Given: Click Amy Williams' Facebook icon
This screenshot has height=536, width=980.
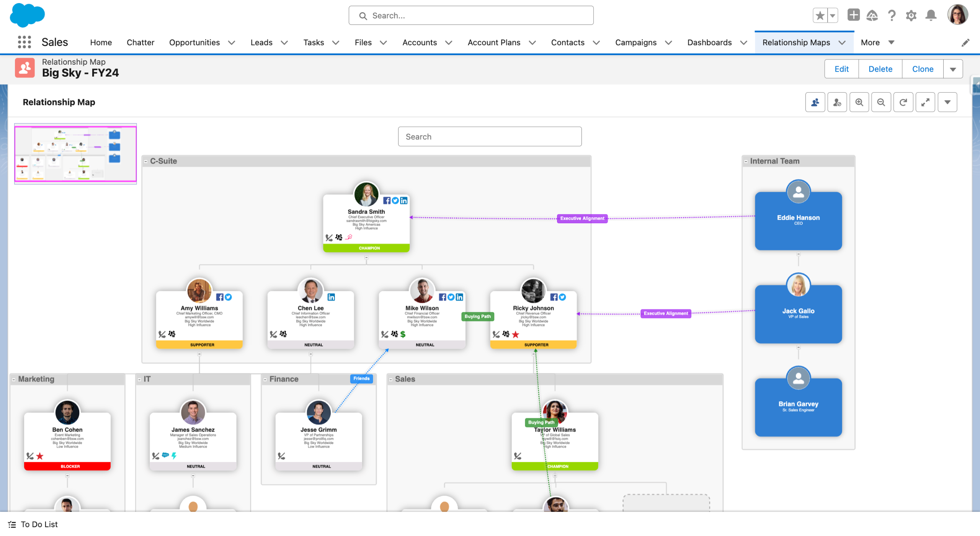Looking at the screenshot, I should click(x=220, y=297).
